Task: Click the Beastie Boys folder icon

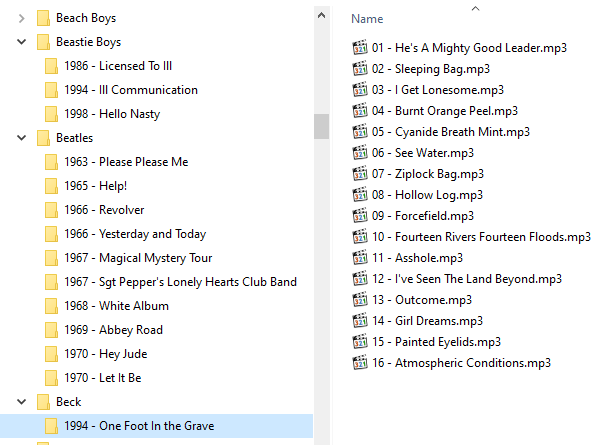Action: (x=43, y=42)
